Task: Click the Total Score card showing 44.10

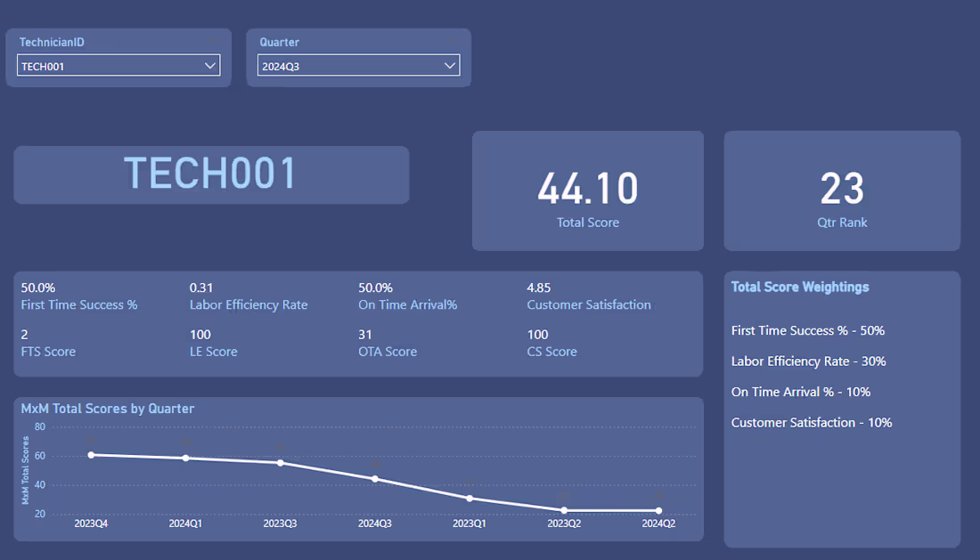Action: [588, 191]
